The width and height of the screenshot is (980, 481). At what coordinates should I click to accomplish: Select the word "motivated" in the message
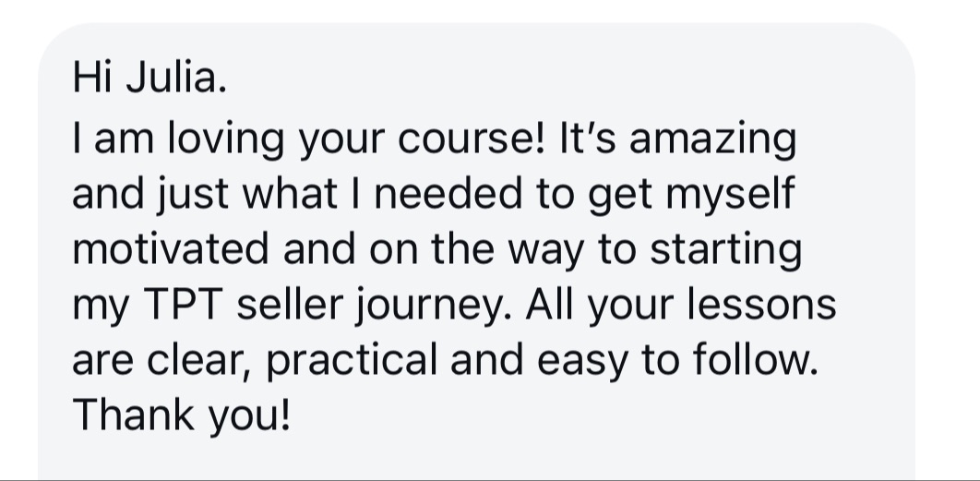[171, 249]
